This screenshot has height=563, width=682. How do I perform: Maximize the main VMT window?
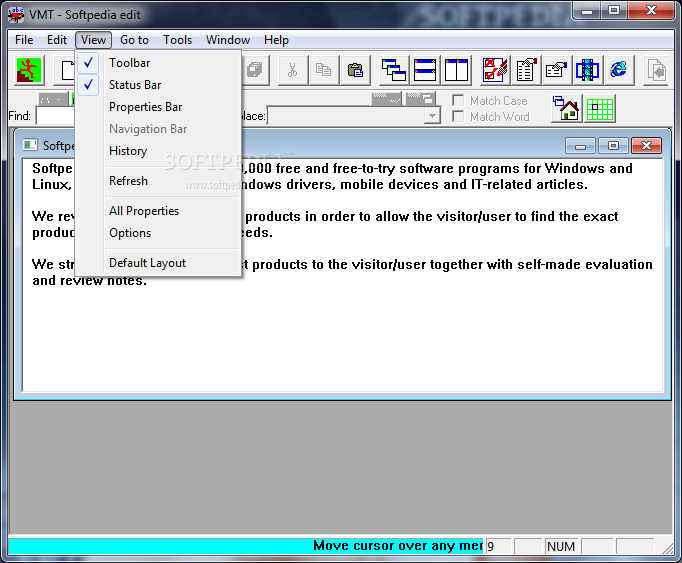pyautogui.click(x=614, y=10)
